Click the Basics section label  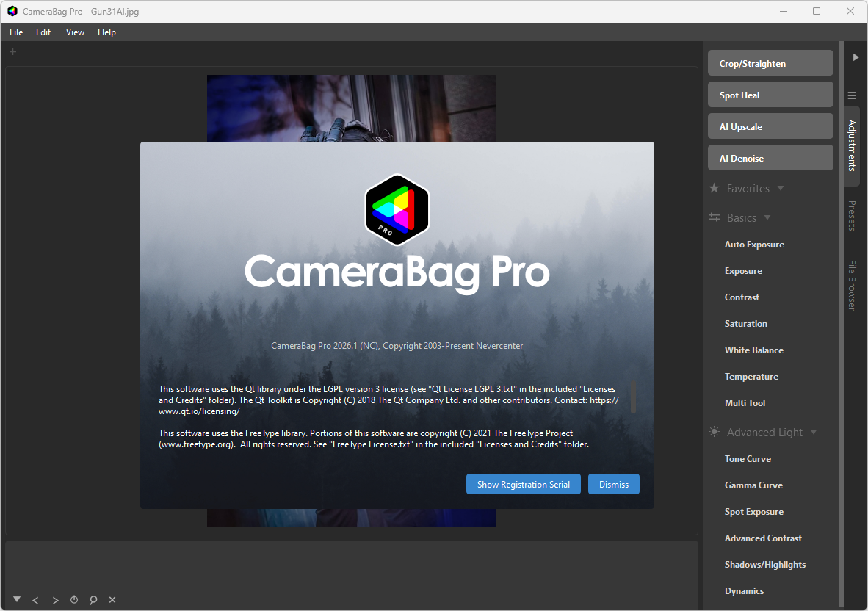point(741,217)
